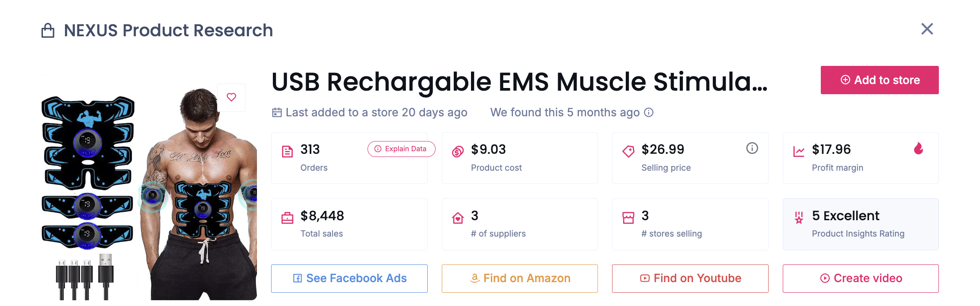Click the flame icon in Profit margin card
The width and height of the screenshot is (980, 306).
click(919, 149)
